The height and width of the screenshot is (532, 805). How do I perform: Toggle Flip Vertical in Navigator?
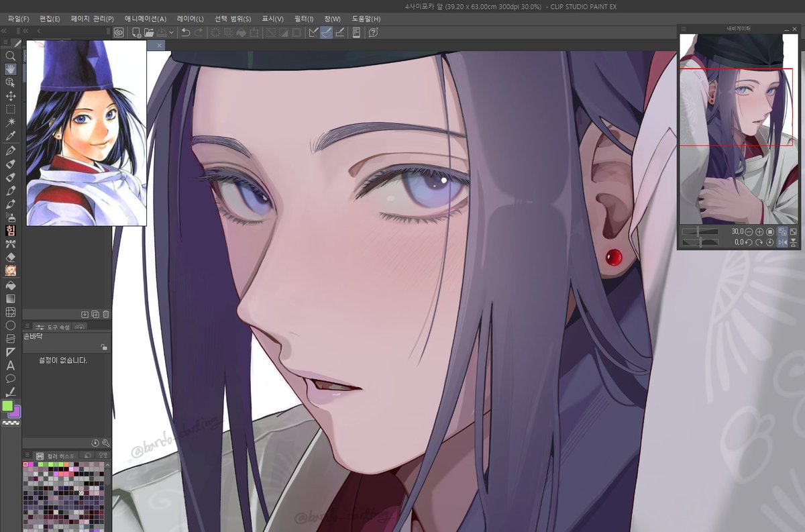[x=794, y=242]
